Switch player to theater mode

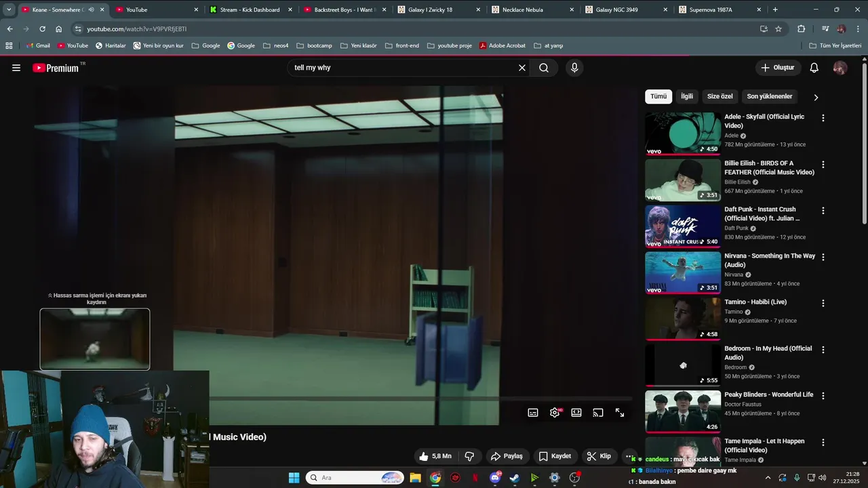click(576, 413)
